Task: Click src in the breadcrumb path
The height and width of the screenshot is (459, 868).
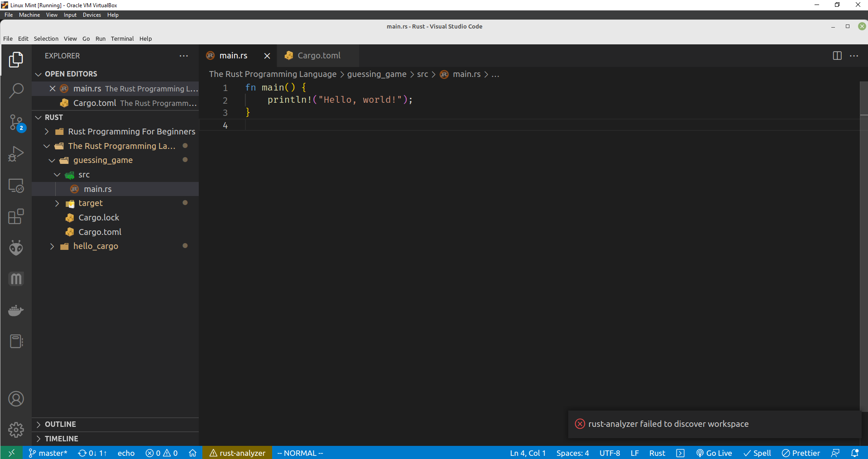Action: coord(422,74)
